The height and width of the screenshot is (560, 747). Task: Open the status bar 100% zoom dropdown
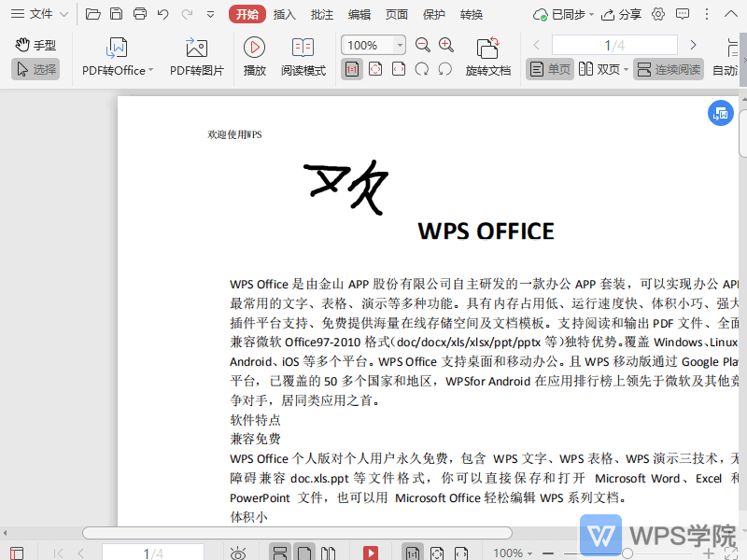513,553
